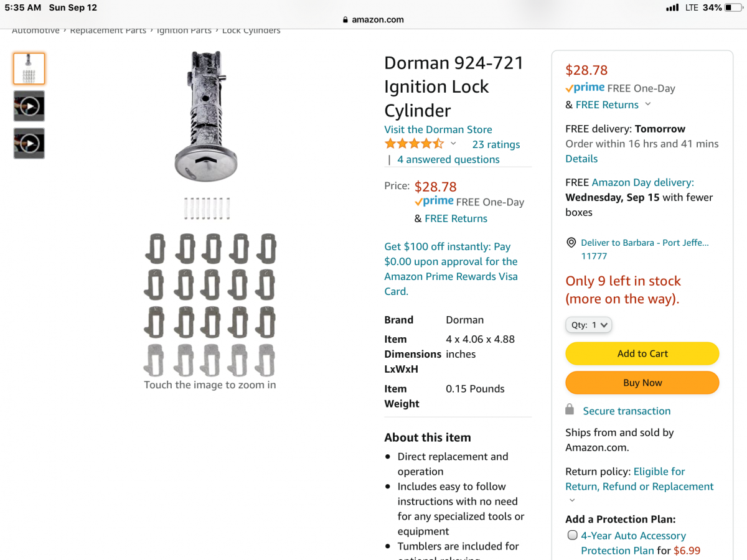
Task: Open the star ratings breakdown dropdown
Action: (x=453, y=143)
